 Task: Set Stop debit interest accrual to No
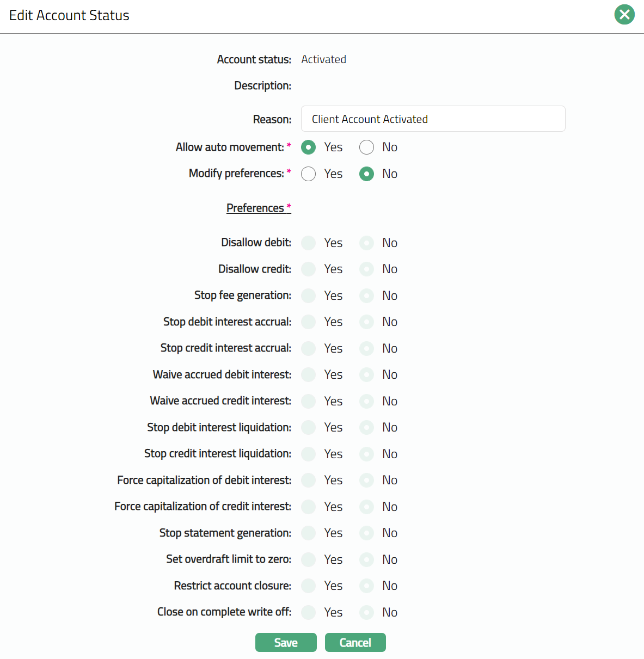point(366,322)
